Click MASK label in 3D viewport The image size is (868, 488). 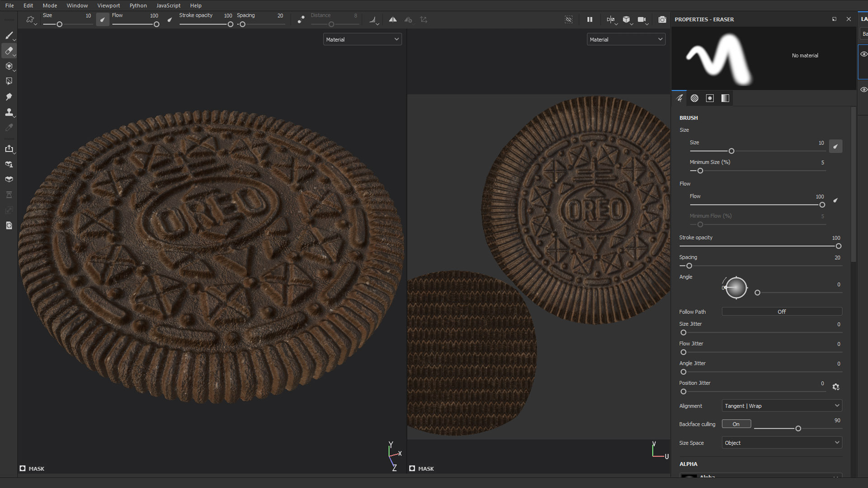tap(36, 469)
